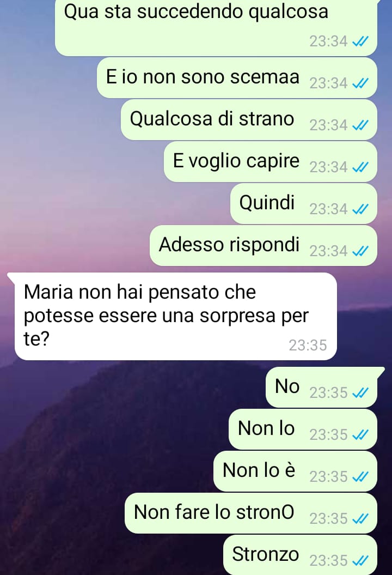Tap the "Qualcosa di strano" message text
This screenshot has height=575, width=392.
(212, 119)
